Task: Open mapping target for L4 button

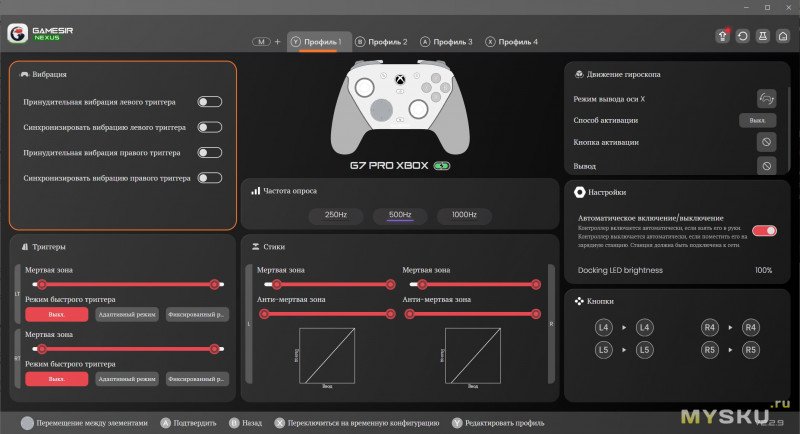Action: click(645, 327)
